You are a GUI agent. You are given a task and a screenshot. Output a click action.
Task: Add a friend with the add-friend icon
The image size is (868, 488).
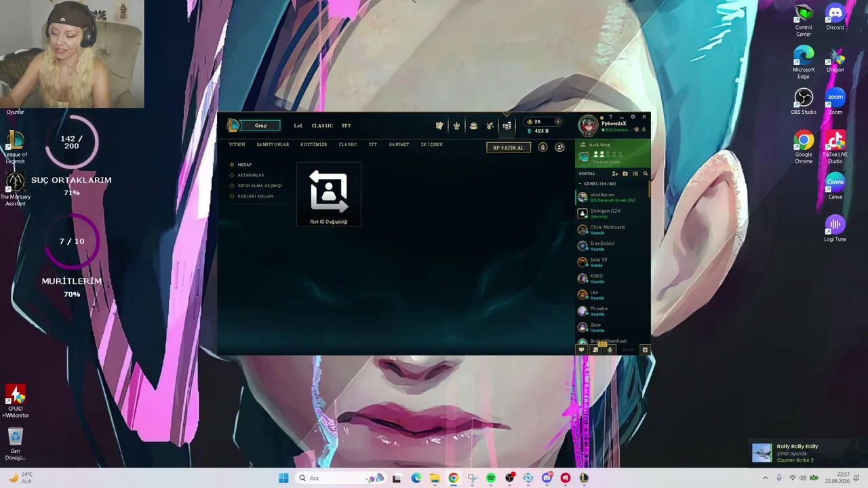(615, 174)
